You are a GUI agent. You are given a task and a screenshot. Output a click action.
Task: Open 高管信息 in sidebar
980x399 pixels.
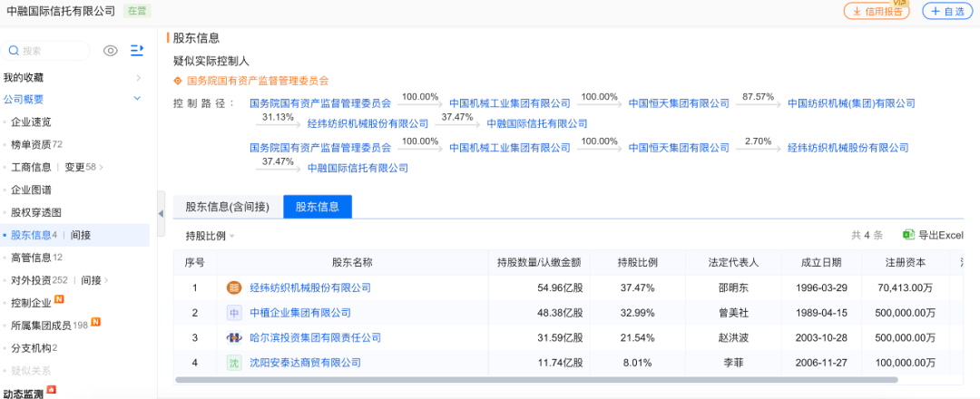pos(37,258)
